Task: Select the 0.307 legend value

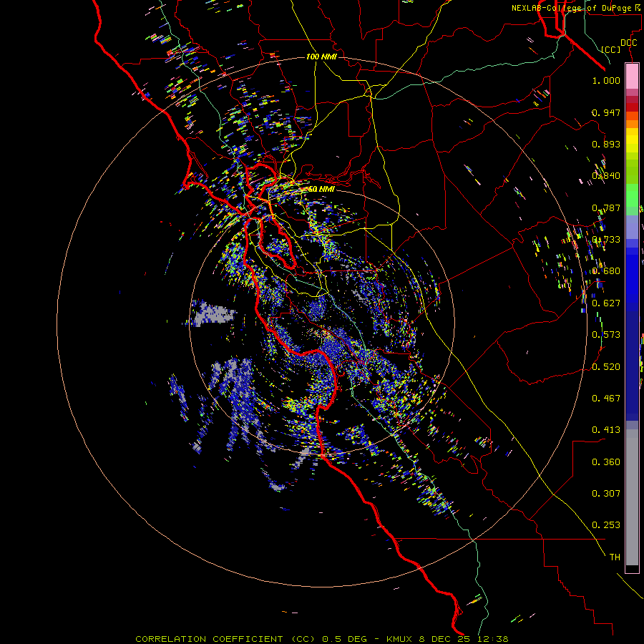Action: tap(606, 493)
